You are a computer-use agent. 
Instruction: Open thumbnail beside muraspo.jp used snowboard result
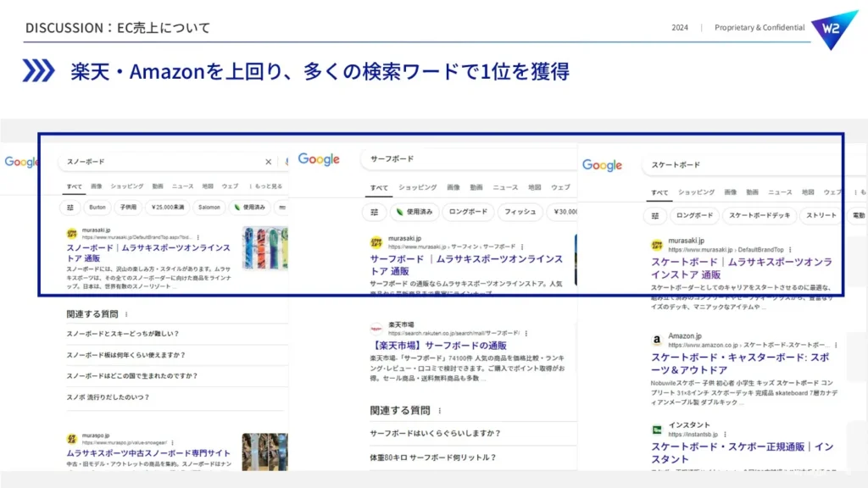tap(265, 452)
